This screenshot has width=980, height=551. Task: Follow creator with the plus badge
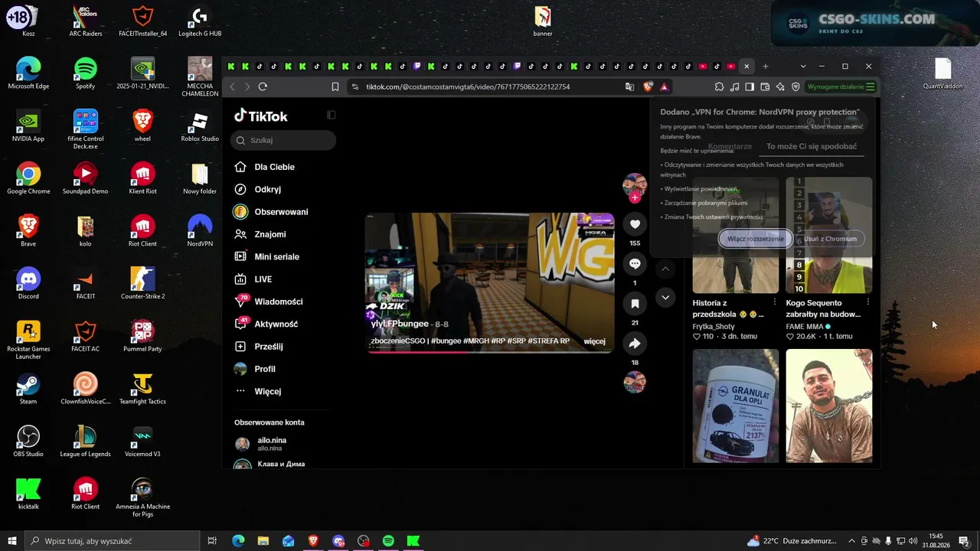point(635,197)
